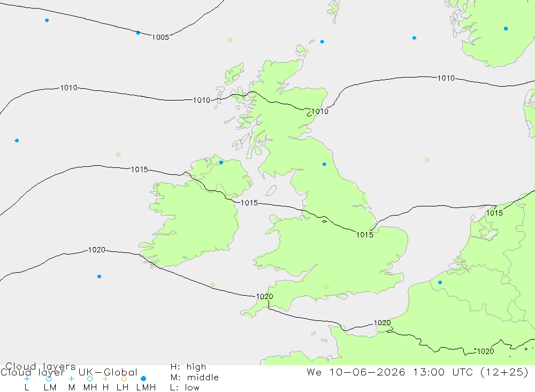Click the orange plus H legend symbol
This screenshot has width=535, height=392.
[x=105, y=379]
